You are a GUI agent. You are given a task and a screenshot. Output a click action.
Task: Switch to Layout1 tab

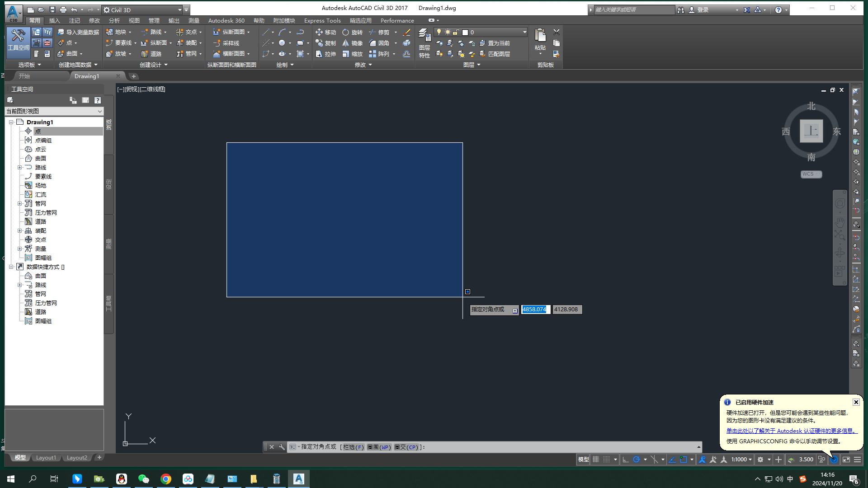[46, 458]
